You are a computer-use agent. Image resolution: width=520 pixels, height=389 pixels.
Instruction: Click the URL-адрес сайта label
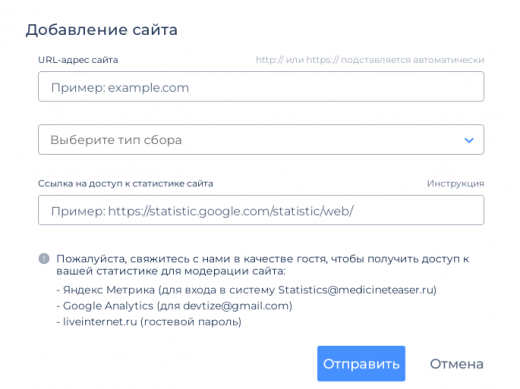click(x=78, y=60)
